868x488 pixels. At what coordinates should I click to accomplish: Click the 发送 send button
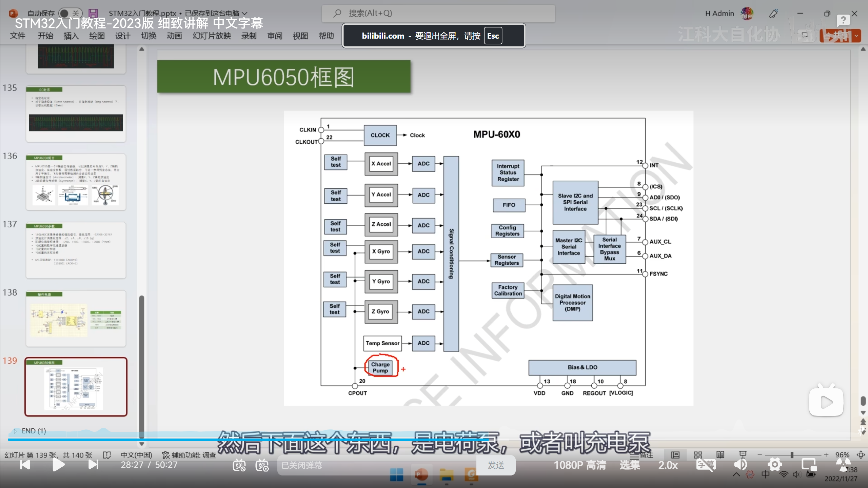[496, 465]
